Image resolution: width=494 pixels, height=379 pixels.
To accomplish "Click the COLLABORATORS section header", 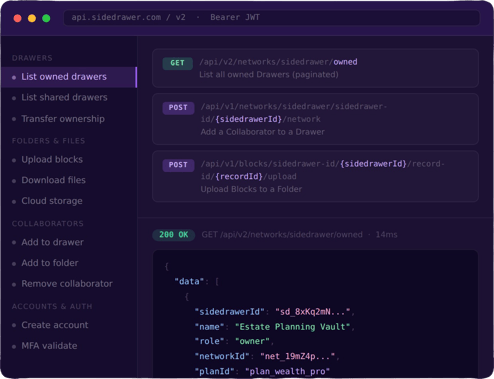I will pyautogui.click(x=48, y=223).
